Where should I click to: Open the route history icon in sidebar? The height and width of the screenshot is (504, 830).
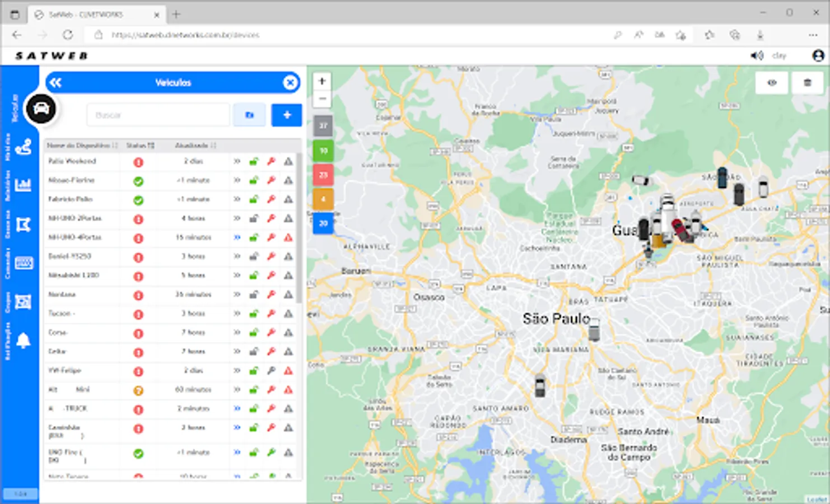click(23, 148)
